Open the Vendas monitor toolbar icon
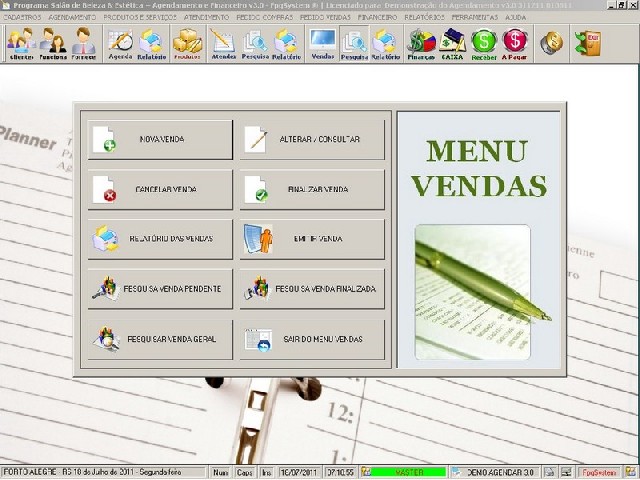640x480 pixels. point(323,44)
